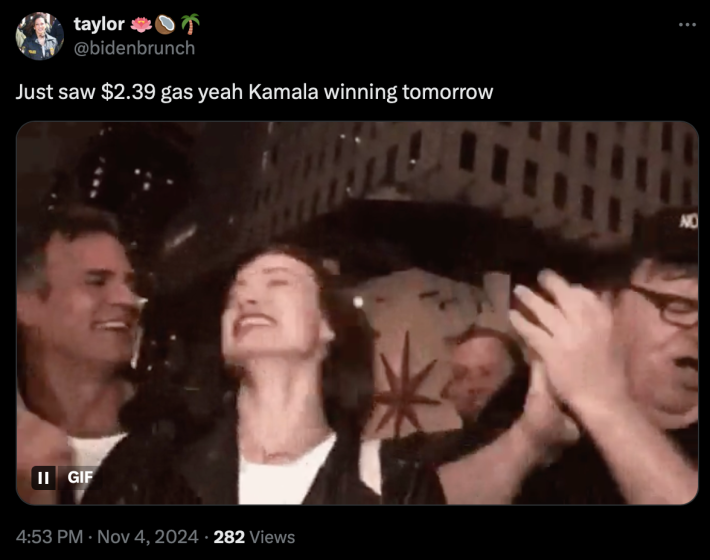710x560 pixels.
Task: Click the lotus flower emoji beside taylor
Action: (x=141, y=24)
